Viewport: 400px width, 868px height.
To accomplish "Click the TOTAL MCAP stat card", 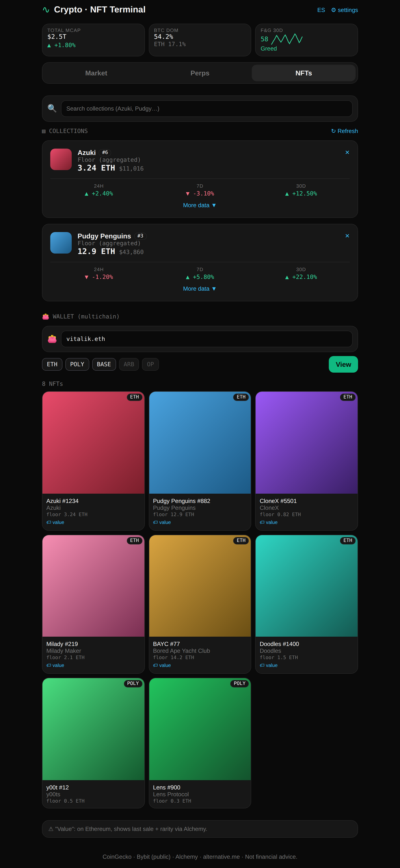I will 93,40.
